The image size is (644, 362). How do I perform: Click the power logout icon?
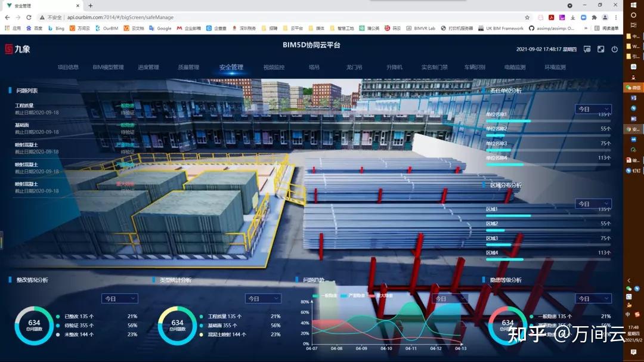point(614,49)
